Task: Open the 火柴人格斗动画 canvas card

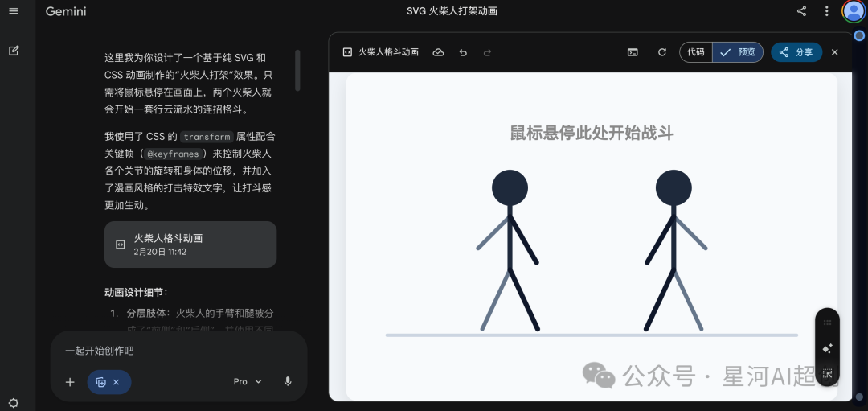Action: tap(190, 245)
